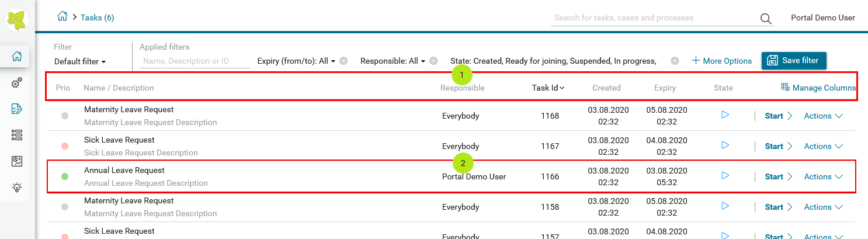The image size is (868, 239).
Task: Click the Axon Ivy leaf logo
Action: 18,19
